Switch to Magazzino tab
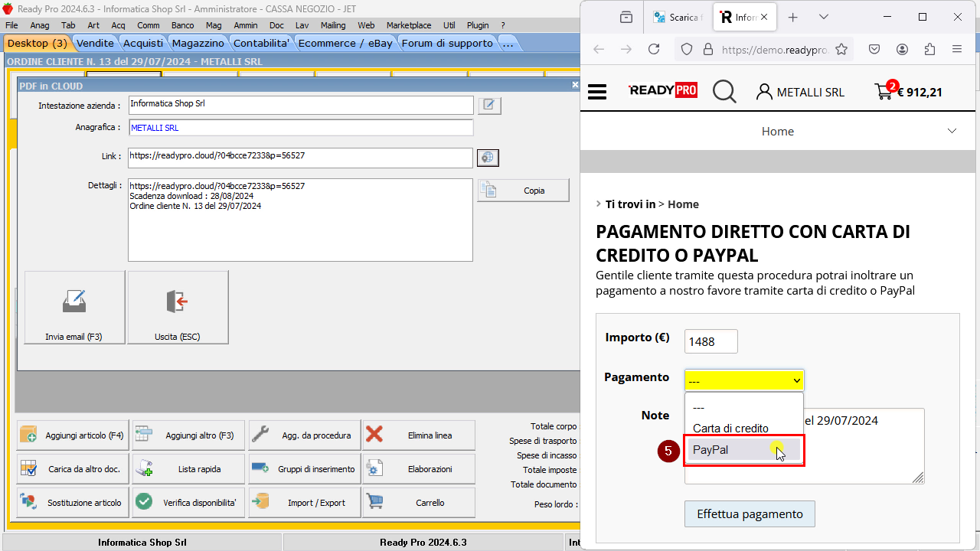 [198, 43]
